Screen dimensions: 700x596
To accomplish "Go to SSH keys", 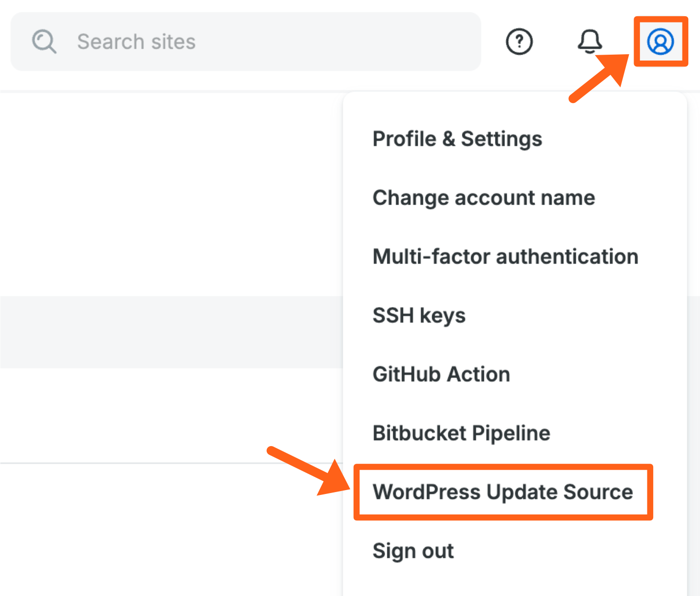I will coord(419,315).
